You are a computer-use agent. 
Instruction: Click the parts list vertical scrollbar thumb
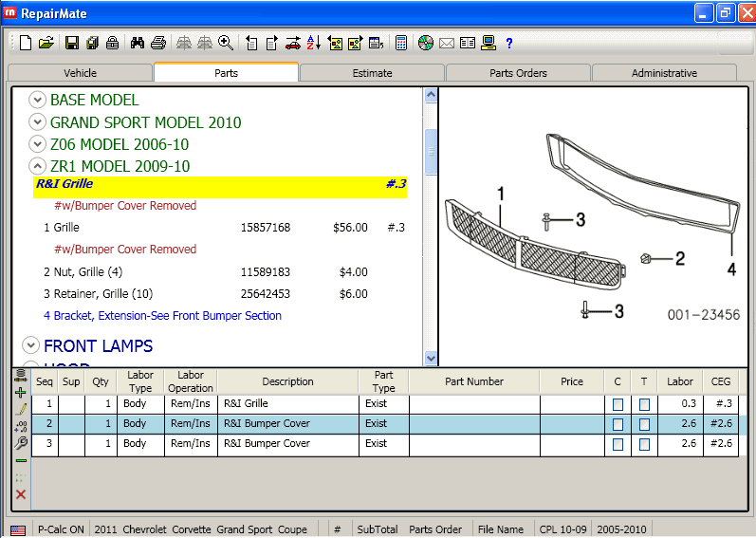431,152
